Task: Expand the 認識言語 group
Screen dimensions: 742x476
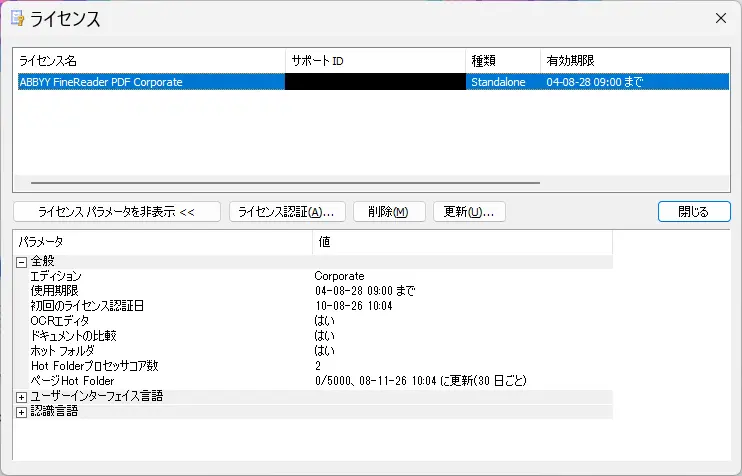Action: point(21,412)
